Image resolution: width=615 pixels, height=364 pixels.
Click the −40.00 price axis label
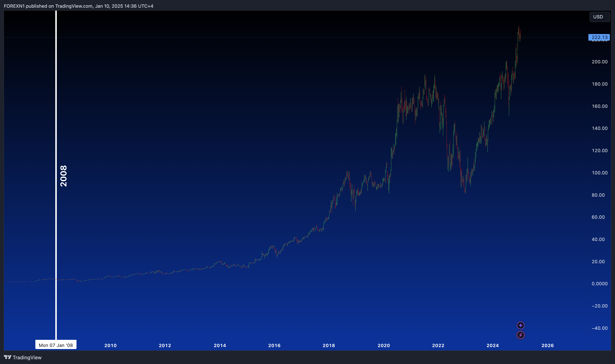[x=600, y=328]
